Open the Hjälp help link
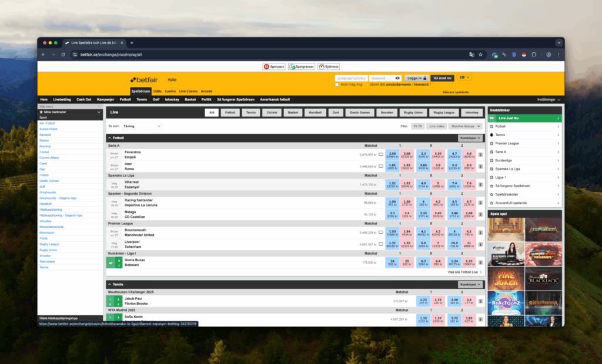Image resolution: width=602 pixels, height=364 pixels. pos(172,80)
